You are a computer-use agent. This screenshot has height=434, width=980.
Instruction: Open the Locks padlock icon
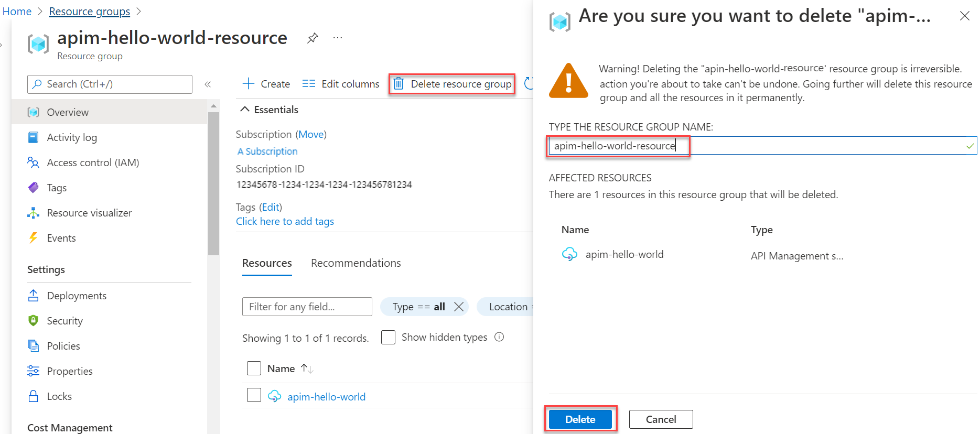tap(33, 396)
